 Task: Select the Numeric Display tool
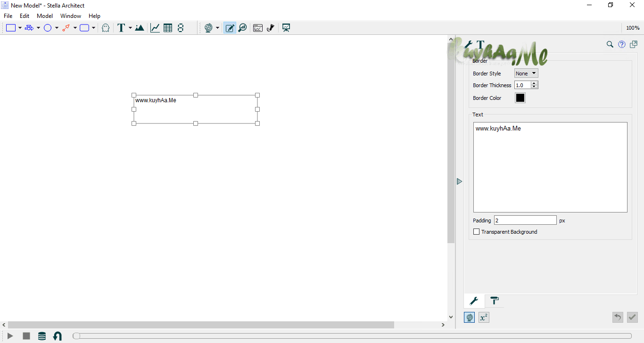click(x=181, y=28)
